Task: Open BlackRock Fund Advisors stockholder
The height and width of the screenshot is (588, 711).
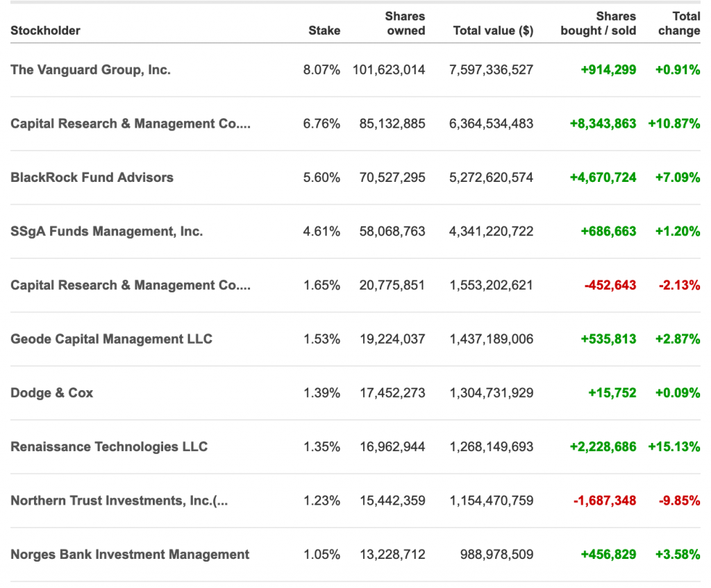Action: [x=92, y=177]
